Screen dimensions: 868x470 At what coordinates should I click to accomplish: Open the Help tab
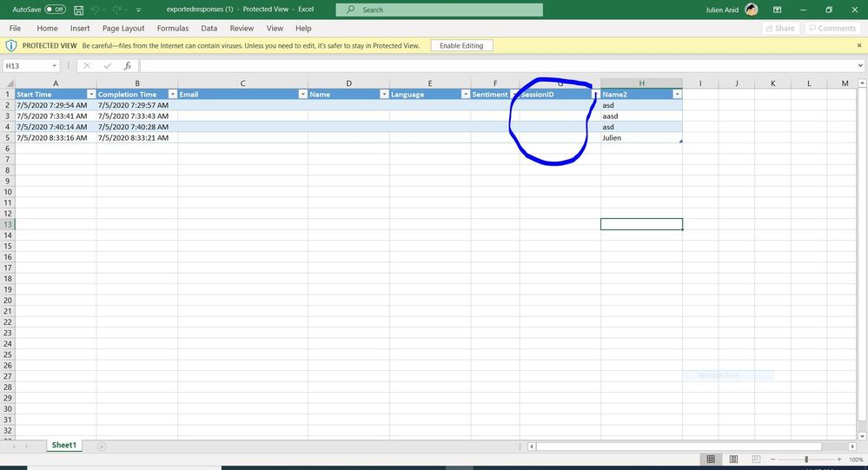pos(303,28)
